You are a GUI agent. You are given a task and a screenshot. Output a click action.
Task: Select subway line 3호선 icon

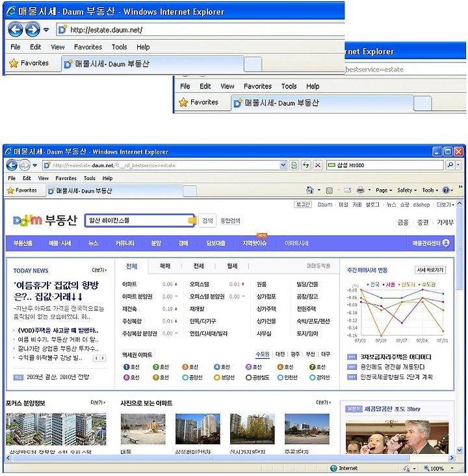(185, 367)
